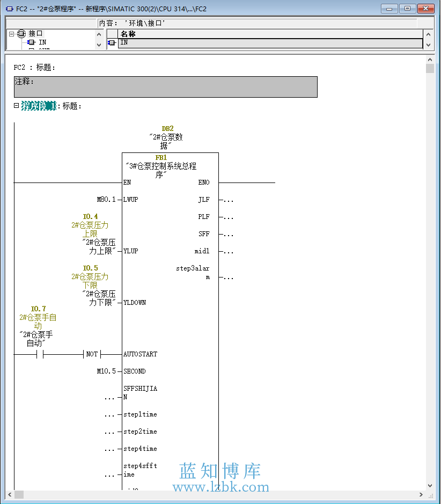Click the empty operand at JLF output
The height and width of the screenshot is (504, 441).
point(229,201)
